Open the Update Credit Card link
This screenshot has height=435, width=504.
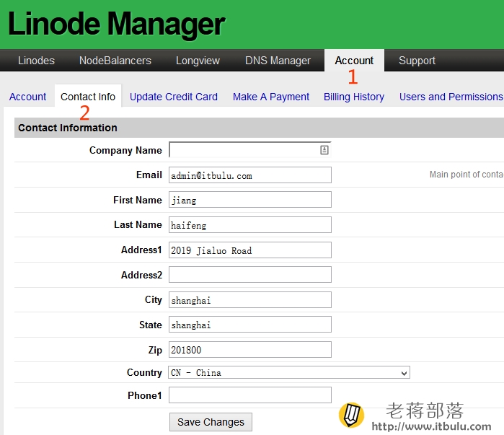coord(174,97)
